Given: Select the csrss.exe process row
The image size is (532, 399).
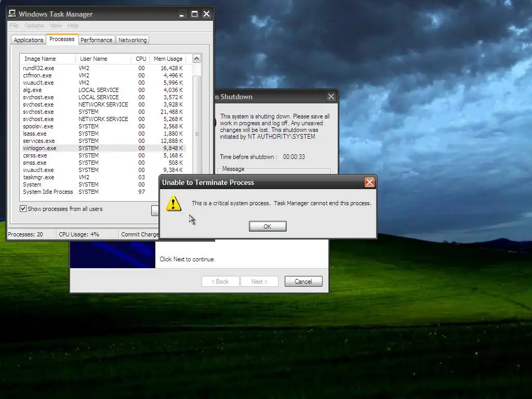Looking at the screenshot, I should [x=103, y=155].
